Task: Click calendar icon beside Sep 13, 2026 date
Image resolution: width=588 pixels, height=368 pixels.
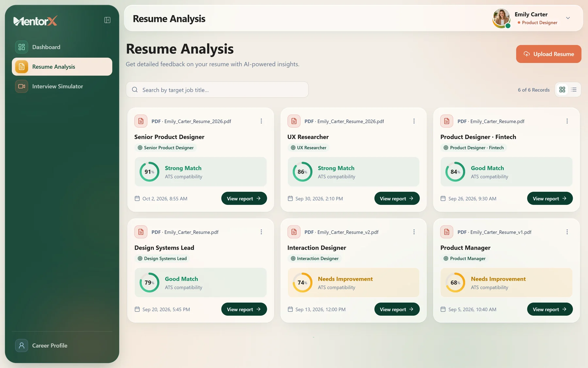Action: click(290, 309)
